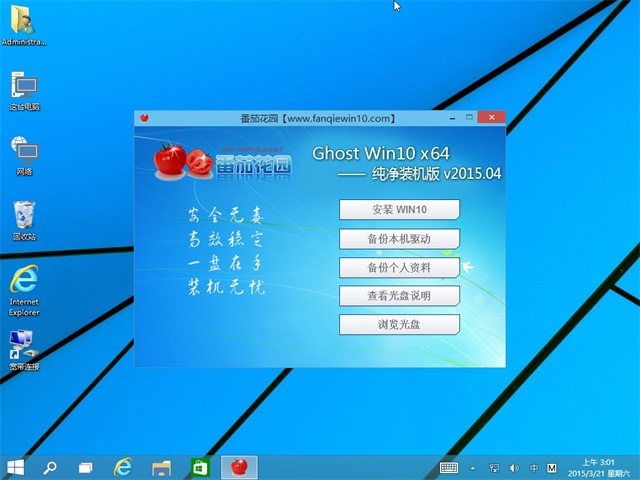Image resolution: width=640 pixels, height=480 pixels.
Task: Click the 查看光盘说明 button
Action: click(399, 296)
